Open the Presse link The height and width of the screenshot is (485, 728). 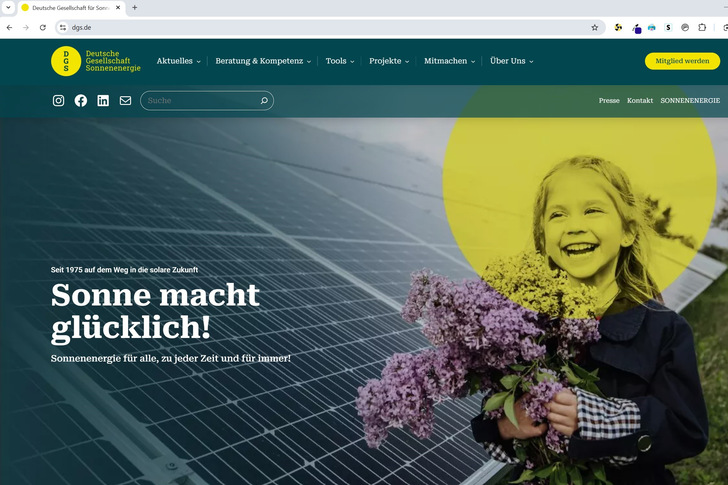coord(609,101)
